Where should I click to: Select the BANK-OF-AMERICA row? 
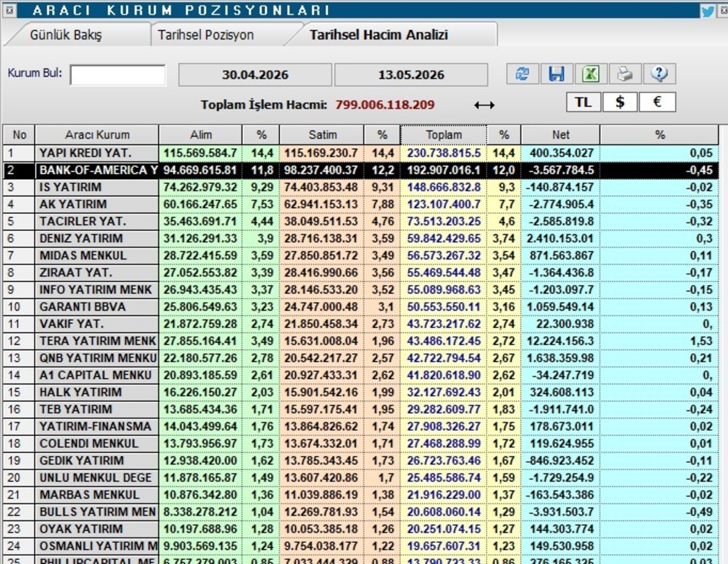click(x=361, y=170)
